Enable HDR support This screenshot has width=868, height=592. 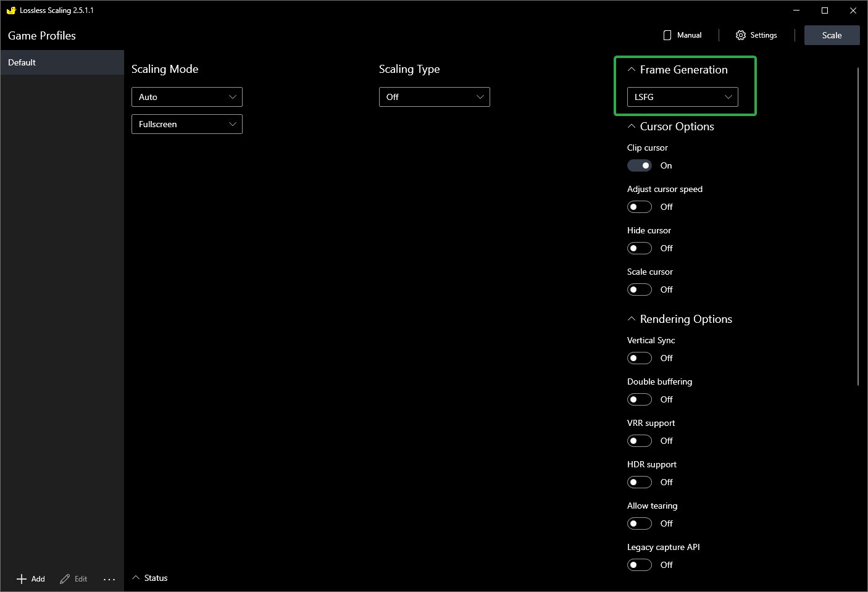coord(639,482)
